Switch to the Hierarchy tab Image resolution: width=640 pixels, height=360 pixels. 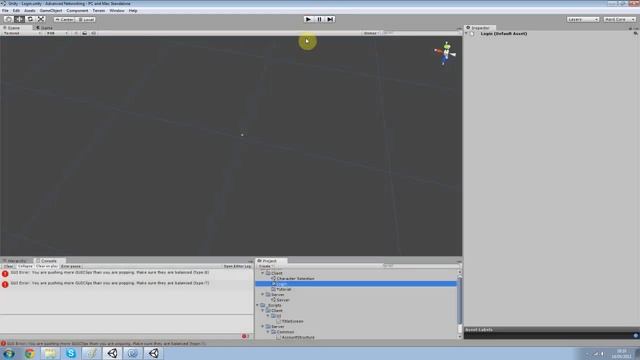click(x=17, y=260)
